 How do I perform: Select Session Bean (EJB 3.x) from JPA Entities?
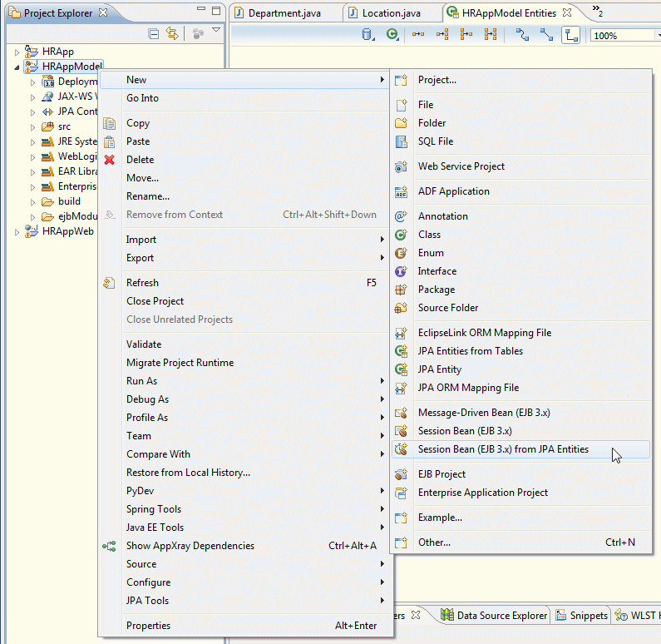click(502, 449)
